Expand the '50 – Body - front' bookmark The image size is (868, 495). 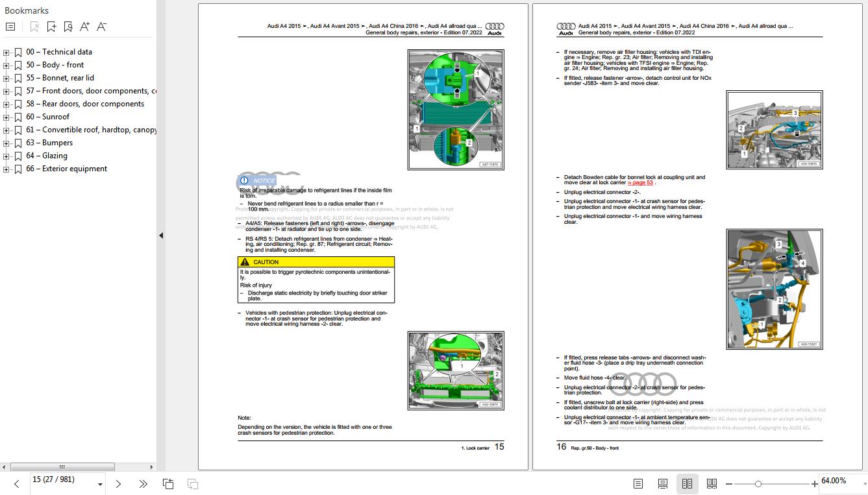6,66
